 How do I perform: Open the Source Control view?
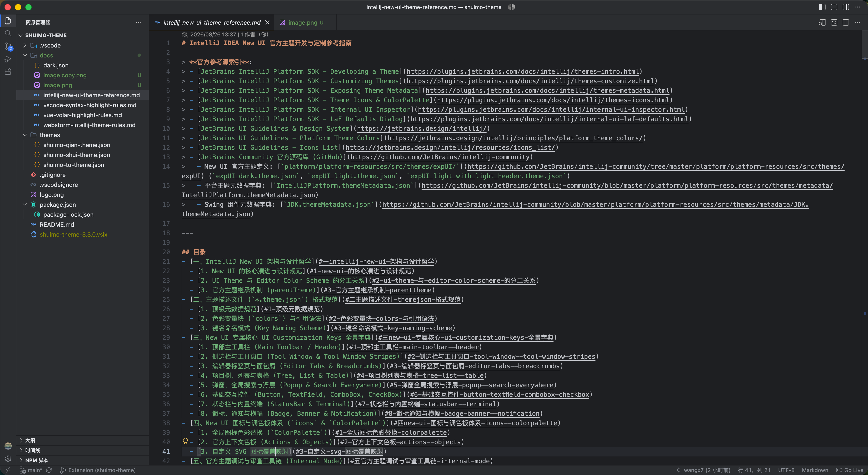[x=8, y=47]
